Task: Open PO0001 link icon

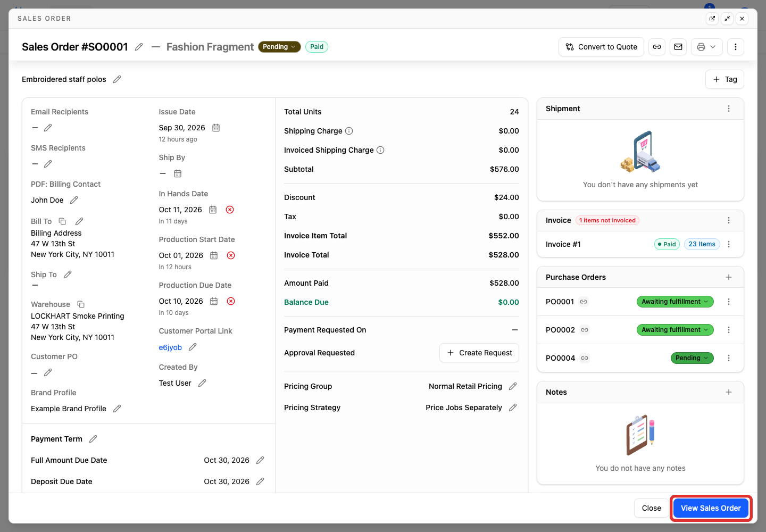Action: tap(584, 302)
